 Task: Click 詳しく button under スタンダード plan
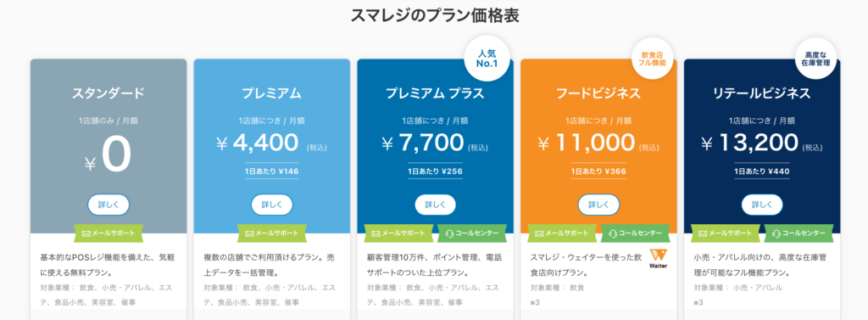[108, 205]
